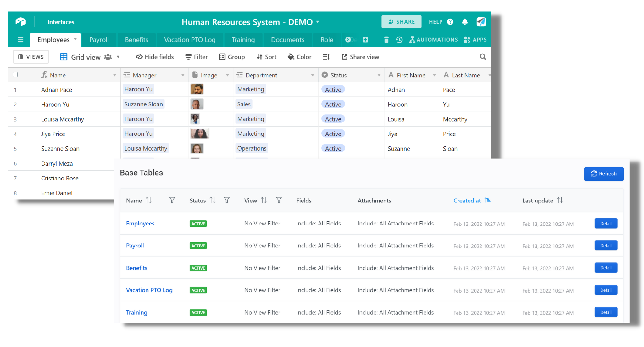
Task: Expand the Grid view dropdown arrow
Action: (118, 57)
